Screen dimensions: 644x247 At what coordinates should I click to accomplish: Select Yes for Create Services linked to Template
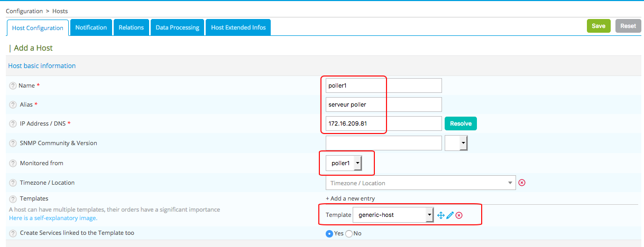tap(329, 233)
